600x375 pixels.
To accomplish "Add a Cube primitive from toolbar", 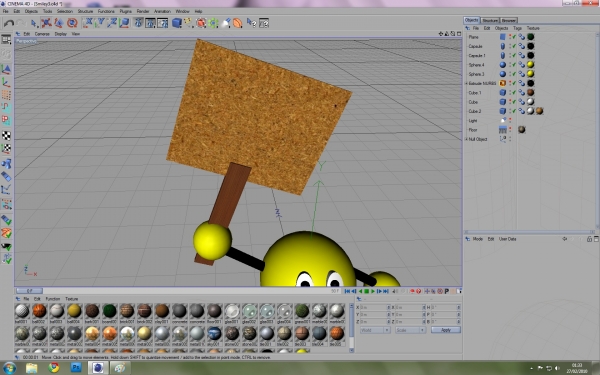I will (177, 23).
